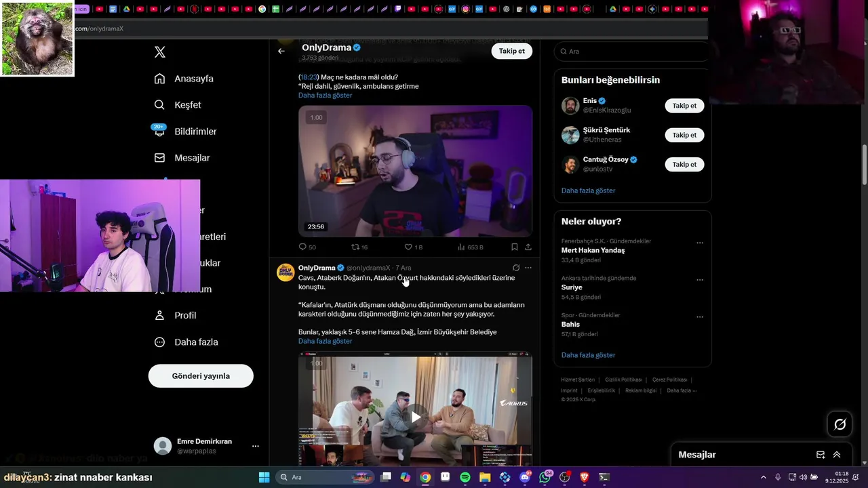Click the Windows taskbar search box
The width and height of the screenshot is (868, 488).
pyautogui.click(x=324, y=477)
